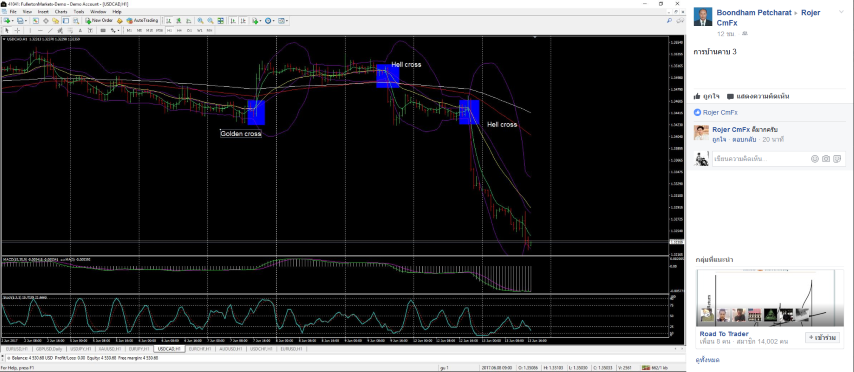Expand the indicators list dropdown arrow
This screenshot has height=372, width=854.
[x=260, y=20]
